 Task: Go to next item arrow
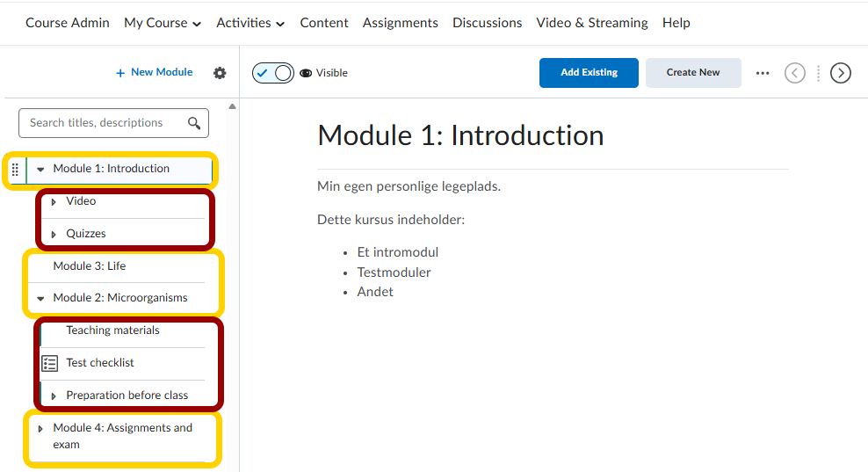pyautogui.click(x=841, y=73)
